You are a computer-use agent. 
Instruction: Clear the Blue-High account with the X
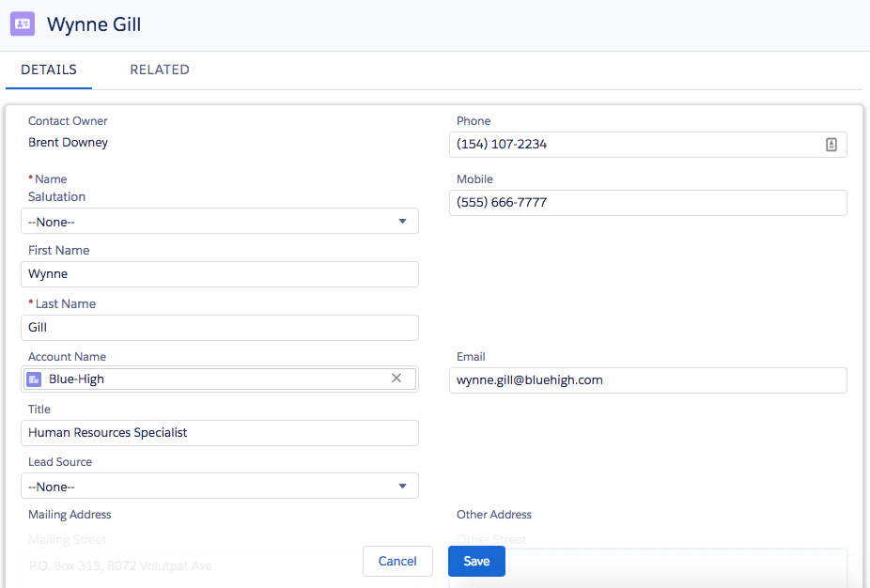click(x=396, y=379)
